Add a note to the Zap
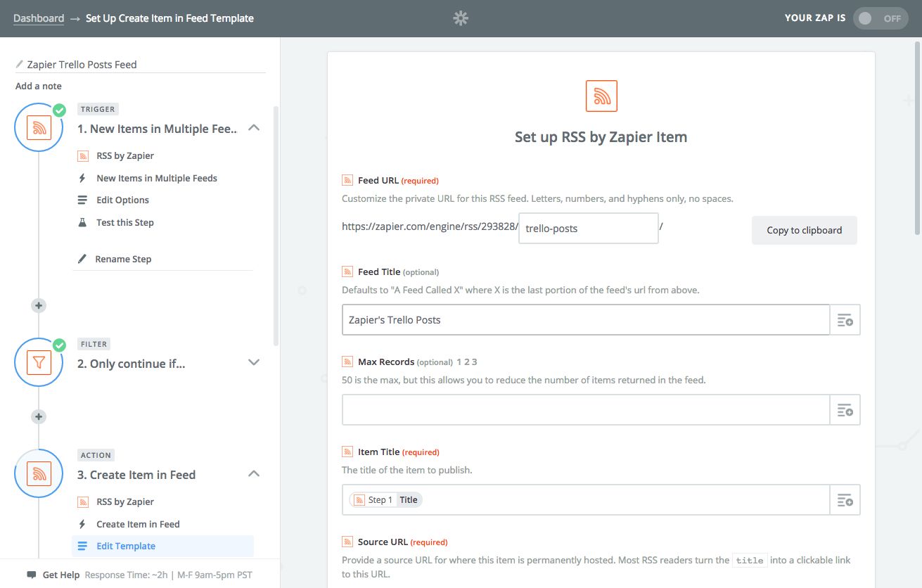This screenshot has width=922, height=588. pos(39,86)
